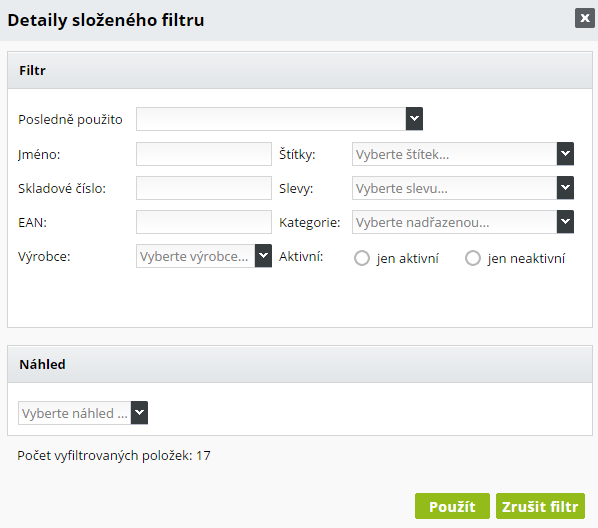Open the Vyberte náhled dropdown arrow
Screen dimensions: 598x528
click(x=139, y=412)
